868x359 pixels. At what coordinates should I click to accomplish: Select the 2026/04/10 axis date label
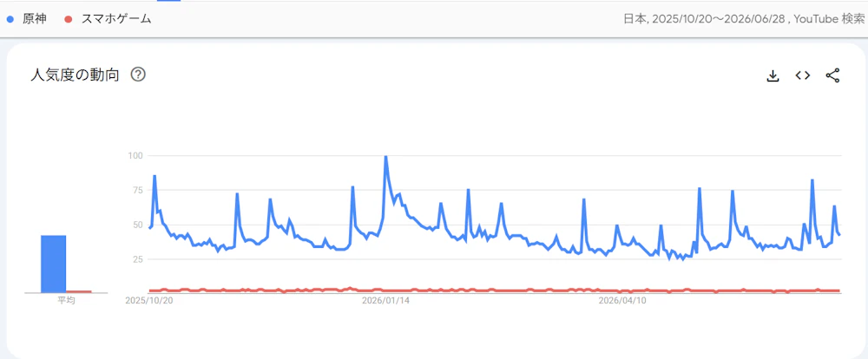[622, 301]
